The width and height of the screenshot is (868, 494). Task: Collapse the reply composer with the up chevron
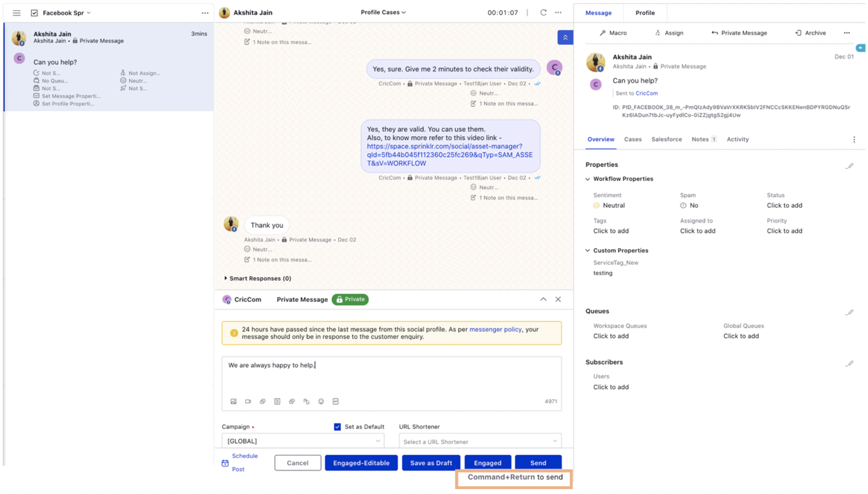click(543, 300)
